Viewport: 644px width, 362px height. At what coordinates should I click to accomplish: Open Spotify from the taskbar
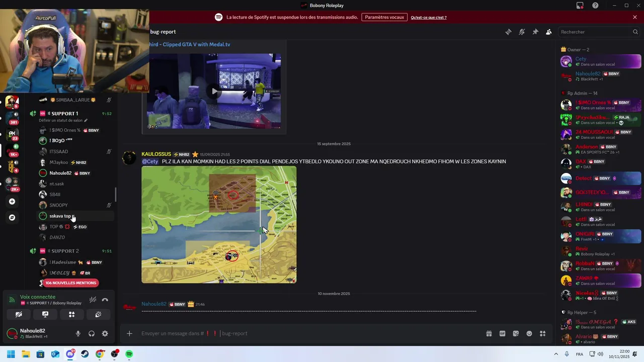(x=129, y=354)
